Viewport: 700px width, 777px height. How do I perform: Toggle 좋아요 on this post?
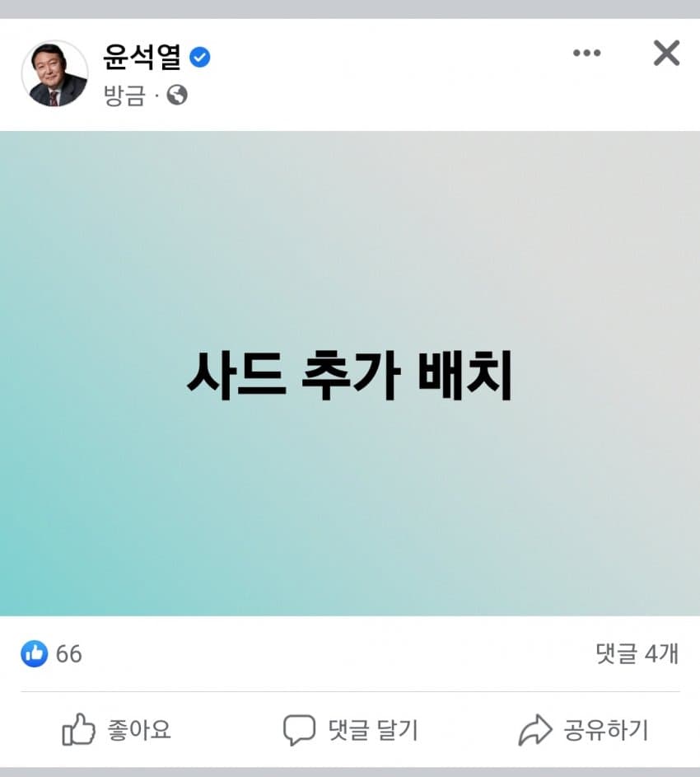click(116, 729)
